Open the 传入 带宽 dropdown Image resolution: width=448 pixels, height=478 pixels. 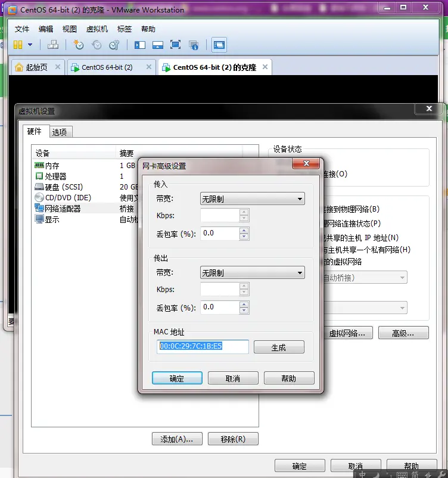(x=253, y=198)
